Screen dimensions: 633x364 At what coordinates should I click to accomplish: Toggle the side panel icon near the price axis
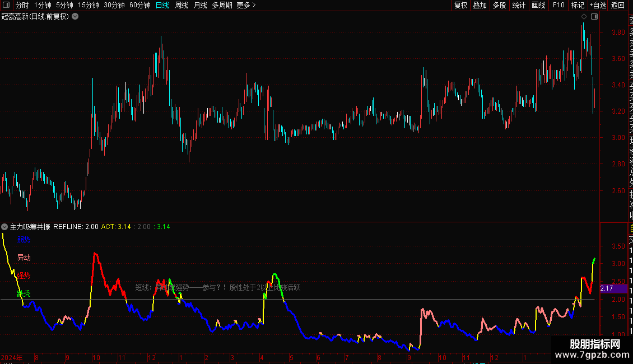pos(594,17)
